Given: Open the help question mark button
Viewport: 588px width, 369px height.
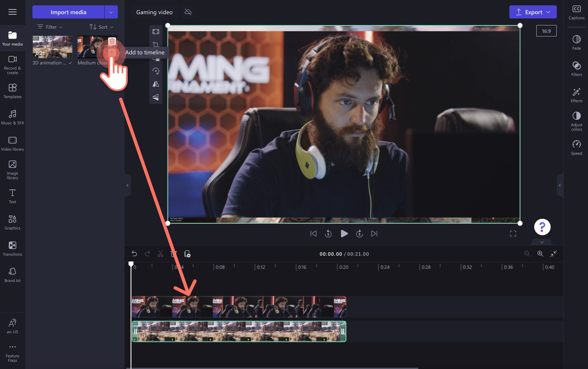Looking at the screenshot, I should (x=542, y=227).
